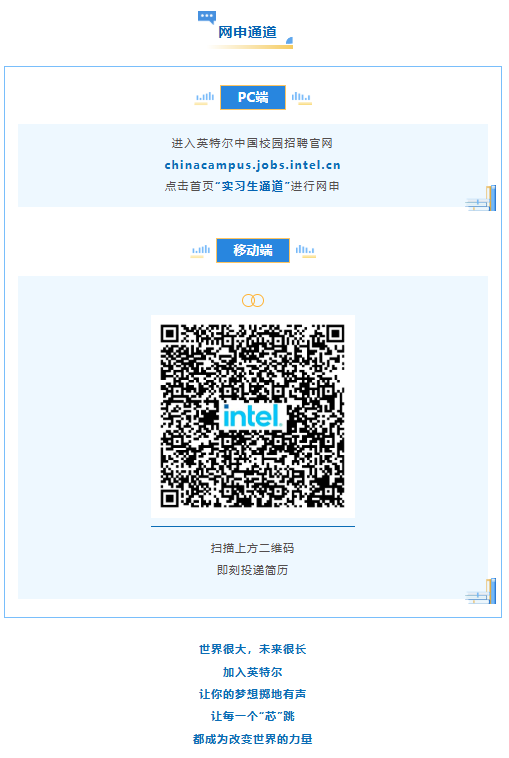Click the blue chat bubble icon

point(207,17)
